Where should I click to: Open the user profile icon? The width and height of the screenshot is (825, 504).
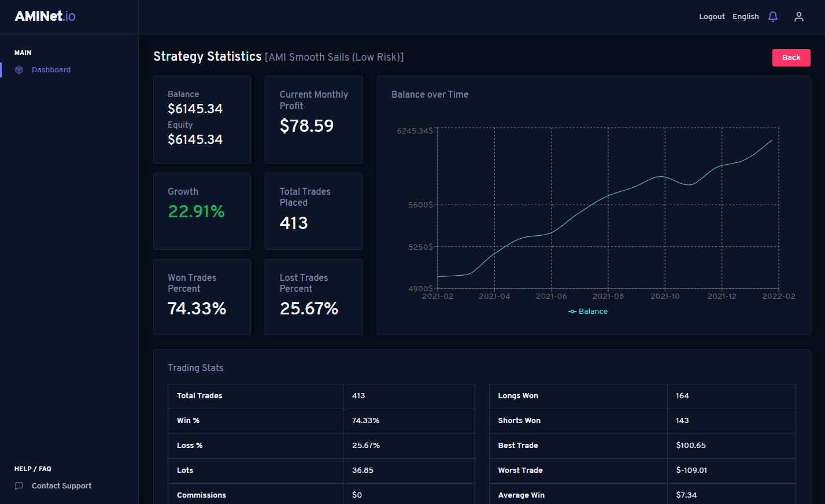[799, 17]
